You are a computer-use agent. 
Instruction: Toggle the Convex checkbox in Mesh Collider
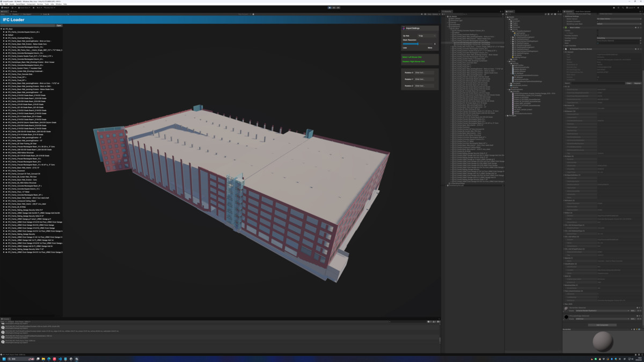pyautogui.click(x=598, y=30)
